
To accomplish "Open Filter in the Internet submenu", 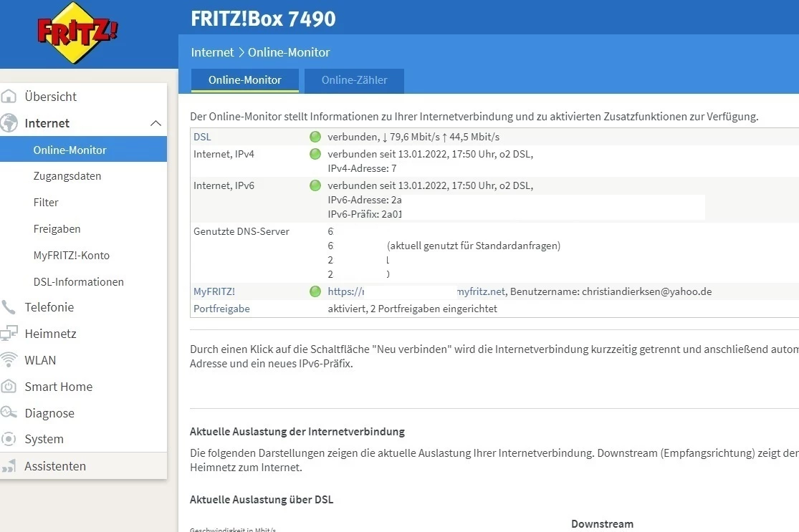I will (46, 202).
